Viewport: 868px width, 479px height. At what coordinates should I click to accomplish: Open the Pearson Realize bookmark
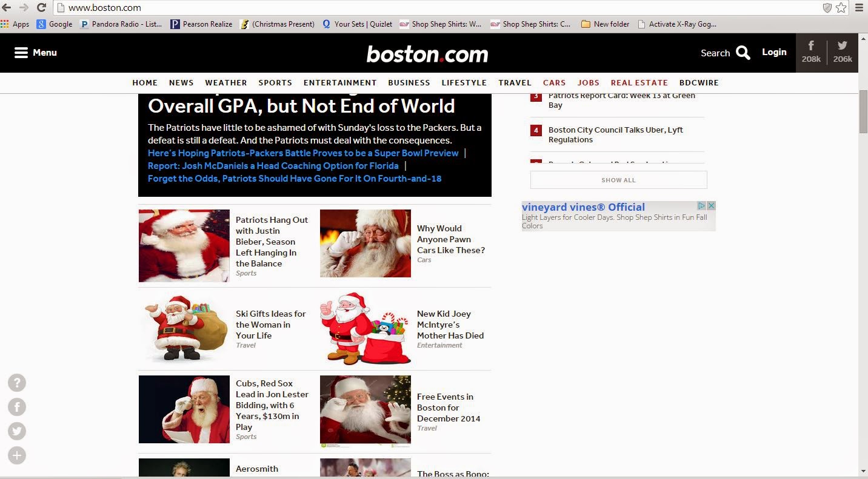click(202, 24)
